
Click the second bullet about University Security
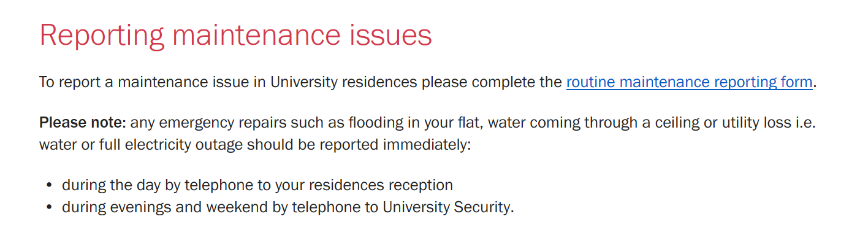[x=288, y=207]
